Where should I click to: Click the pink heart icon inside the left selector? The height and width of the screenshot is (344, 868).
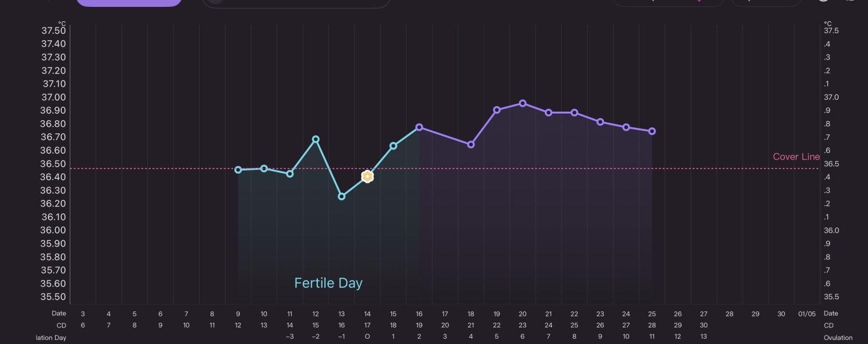(700, 2)
